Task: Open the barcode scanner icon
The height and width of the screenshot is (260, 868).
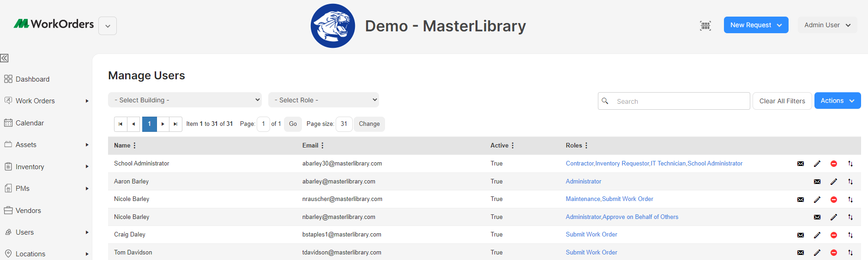Action: tap(705, 26)
